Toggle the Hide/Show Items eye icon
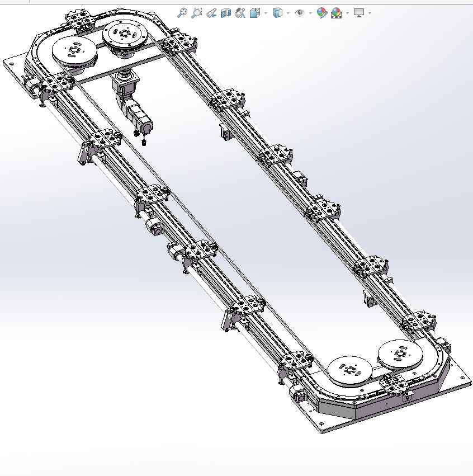 [300, 12]
